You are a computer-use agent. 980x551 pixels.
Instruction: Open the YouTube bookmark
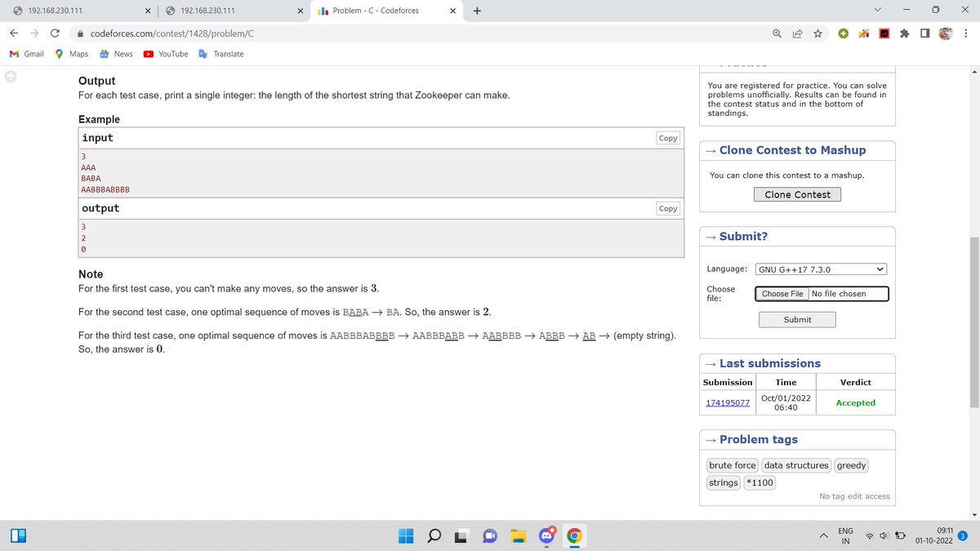166,54
